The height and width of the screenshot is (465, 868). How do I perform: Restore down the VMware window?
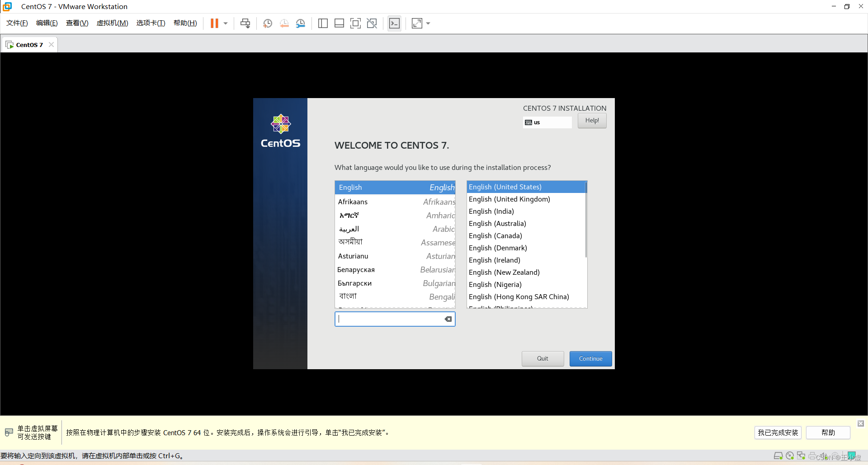coord(847,6)
